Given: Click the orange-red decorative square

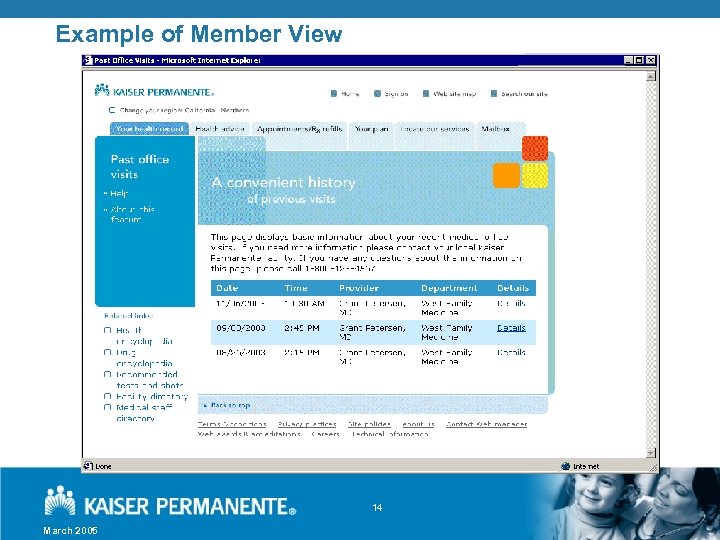Looking at the screenshot, I should (535, 148).
